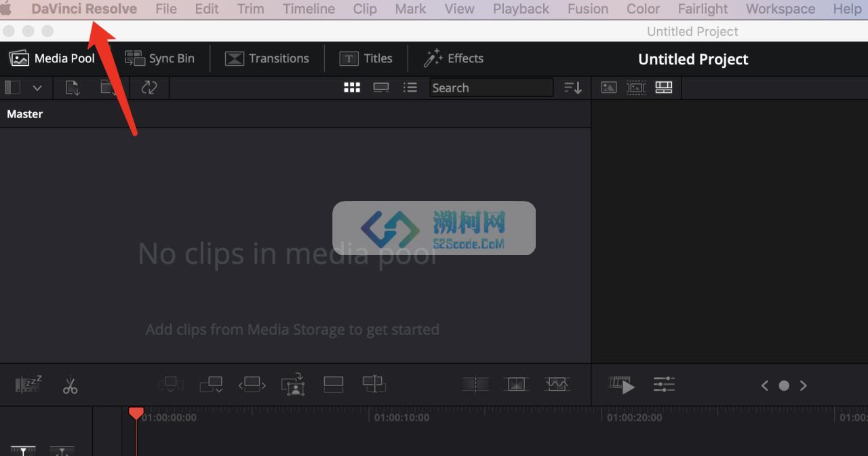Open the Workspace menu

[x=781, y=9]
